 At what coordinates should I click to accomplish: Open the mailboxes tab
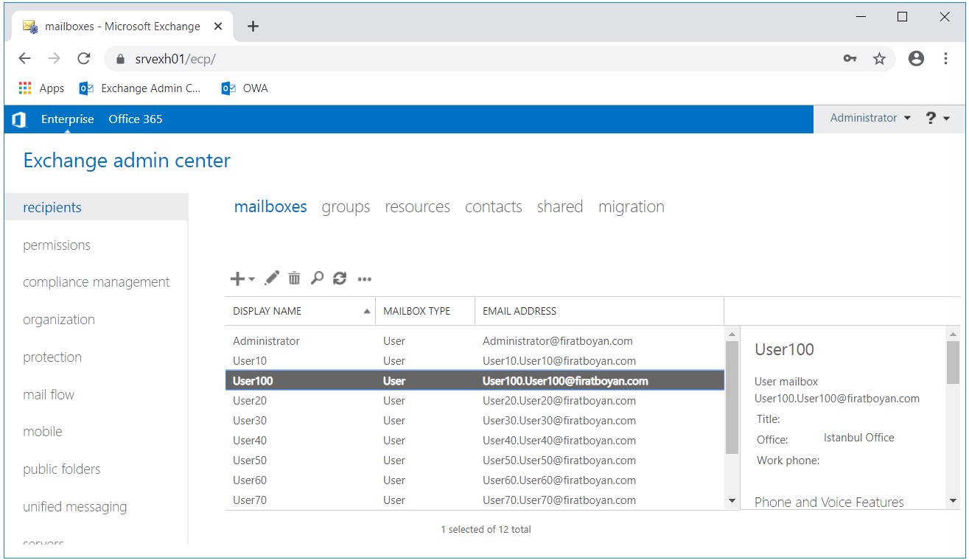click(270, 207)
